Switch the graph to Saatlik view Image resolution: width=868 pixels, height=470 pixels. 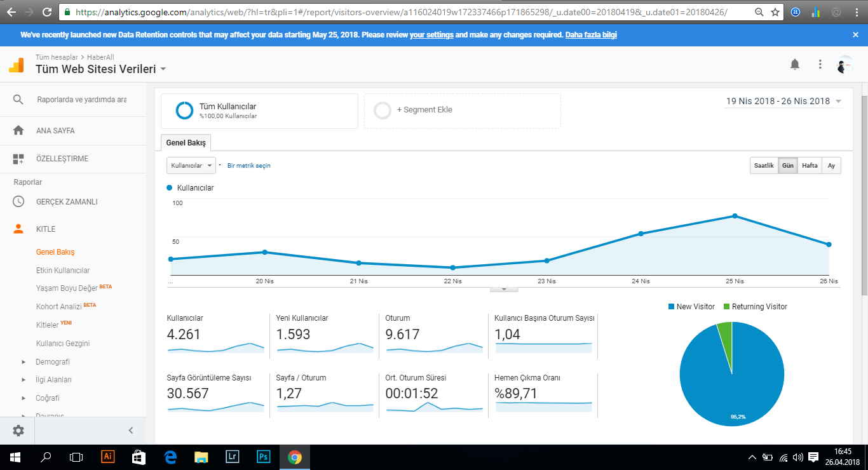pos(764,166)
